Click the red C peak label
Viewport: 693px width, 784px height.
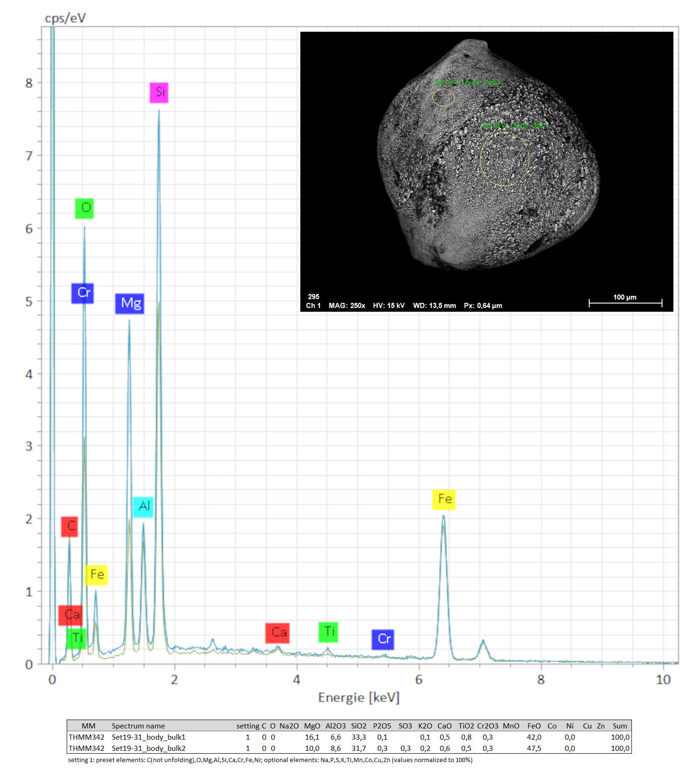click(x=69, y=526)
